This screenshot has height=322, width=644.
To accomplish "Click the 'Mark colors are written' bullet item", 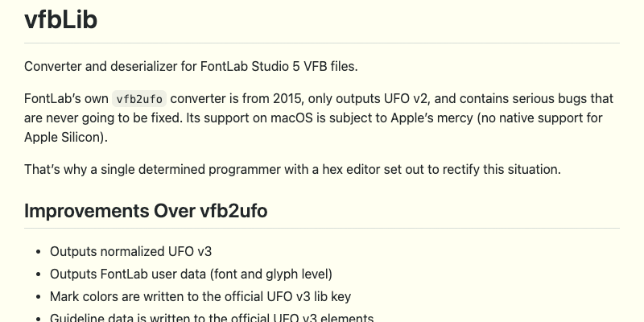I will tap(200, 296).
